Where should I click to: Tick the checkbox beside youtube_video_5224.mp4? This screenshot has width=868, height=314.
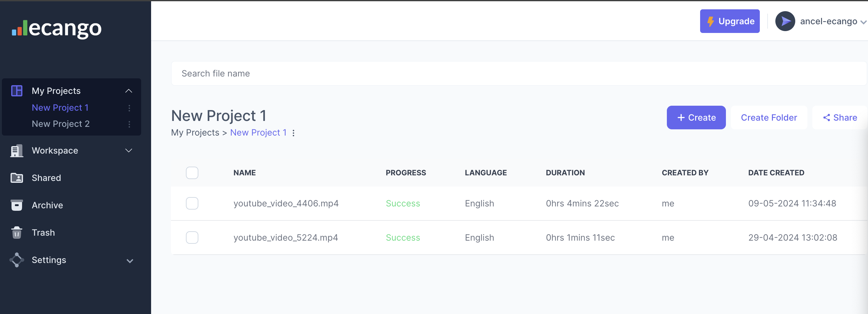(192, 237)
